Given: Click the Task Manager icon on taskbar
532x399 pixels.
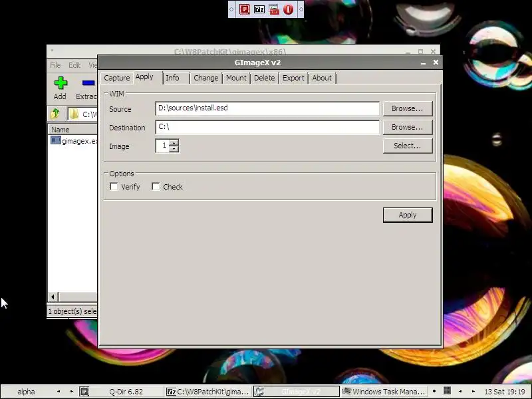Looking at the screenshot, I should [x=346, y=391].
